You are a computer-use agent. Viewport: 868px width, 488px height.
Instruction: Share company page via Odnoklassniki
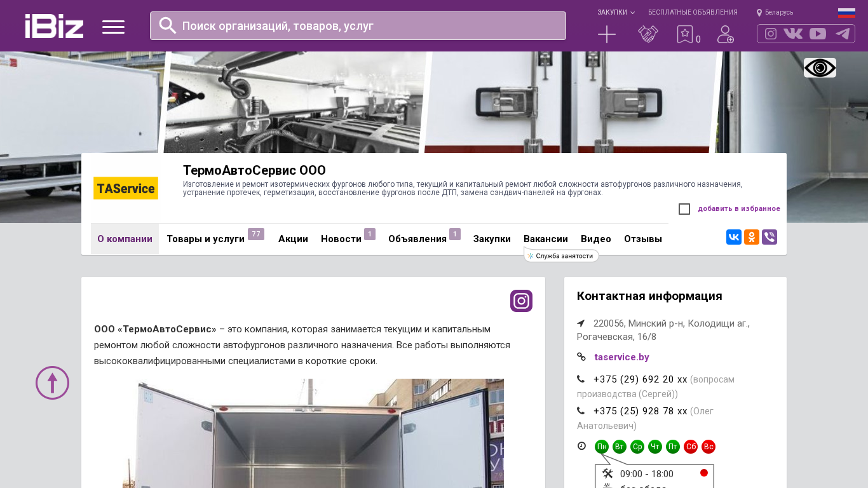pos(752,237)
